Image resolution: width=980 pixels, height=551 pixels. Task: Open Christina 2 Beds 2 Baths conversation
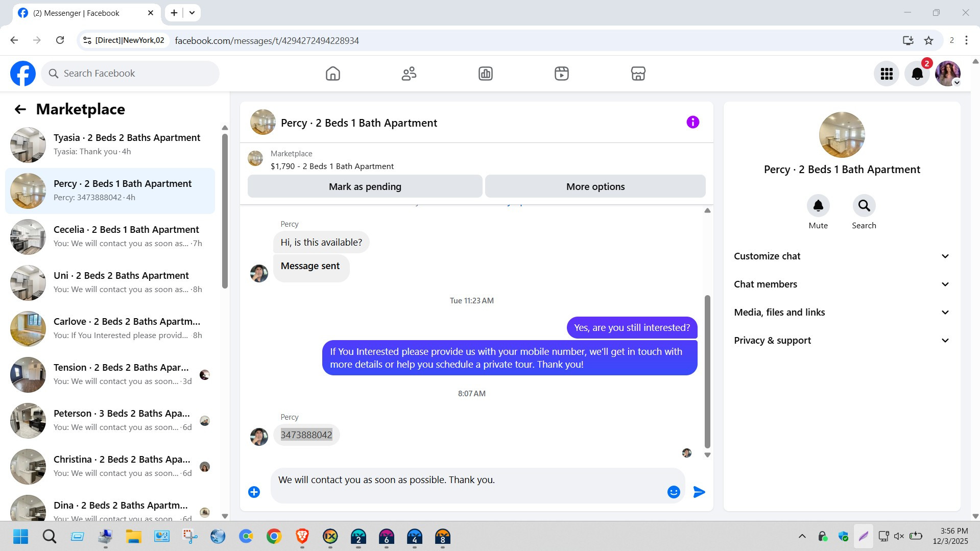110,467
